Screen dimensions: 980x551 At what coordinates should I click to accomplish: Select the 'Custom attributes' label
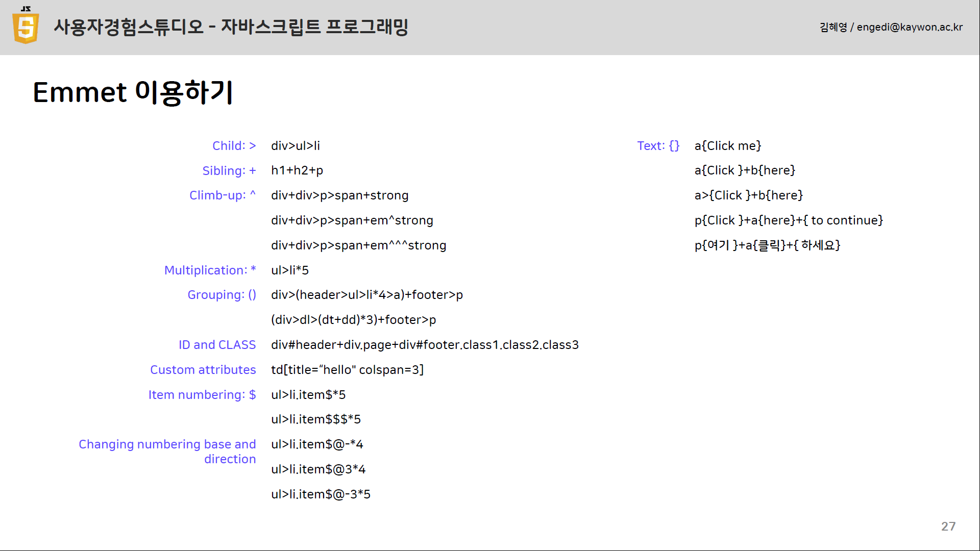(x=203, y=370)
